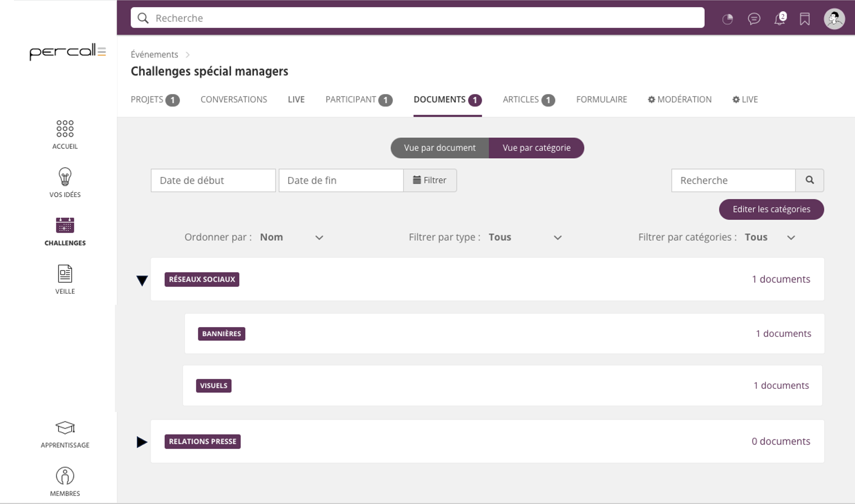Click the bookmark icon in header
This screenshot has height=504, width=855.
tap(805, 19)
